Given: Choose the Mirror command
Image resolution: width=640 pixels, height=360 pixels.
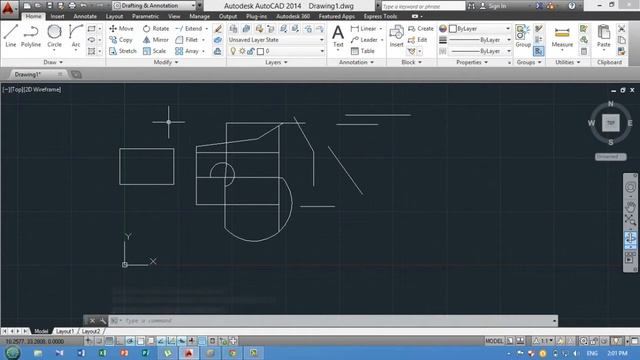Looking at the screenshot, I should (156, 40).
